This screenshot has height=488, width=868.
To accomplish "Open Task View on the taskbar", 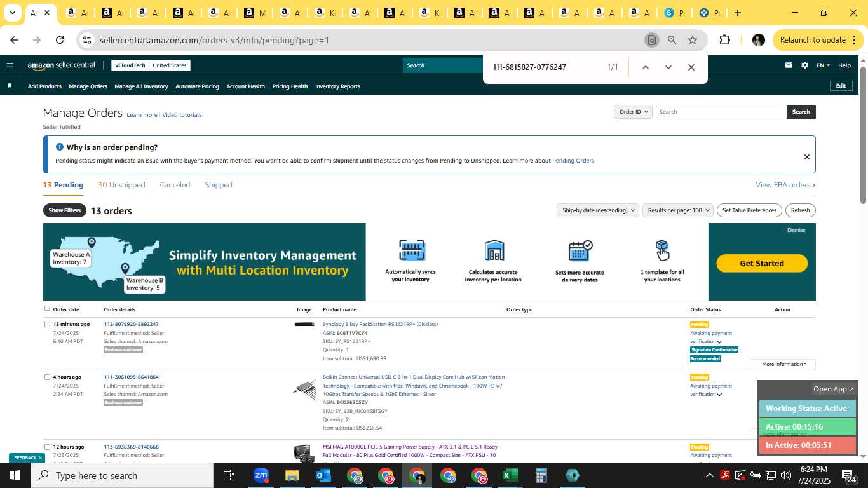I will coord(229,475).
